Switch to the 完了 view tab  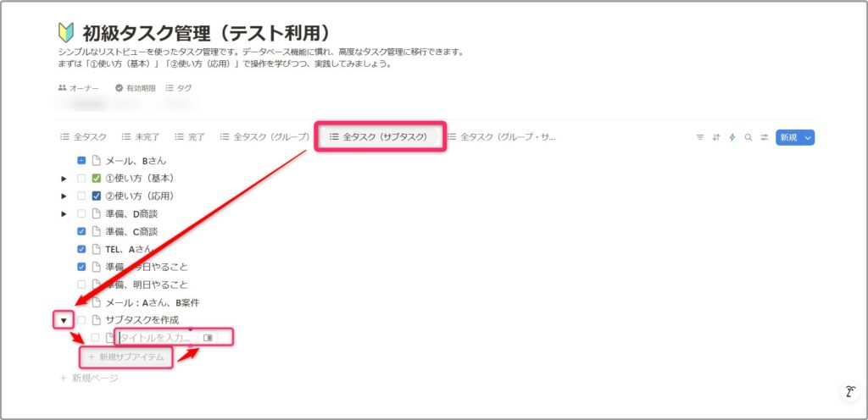[190, 137]
